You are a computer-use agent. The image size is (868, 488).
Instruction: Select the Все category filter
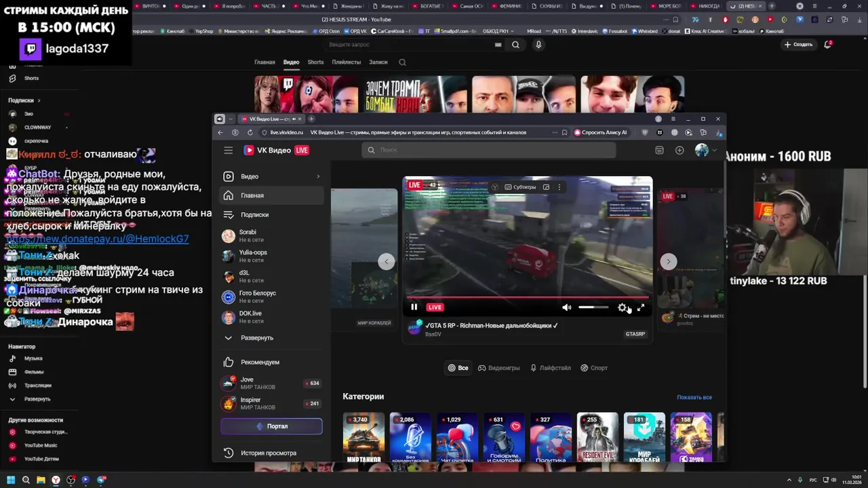click(458, 368)
